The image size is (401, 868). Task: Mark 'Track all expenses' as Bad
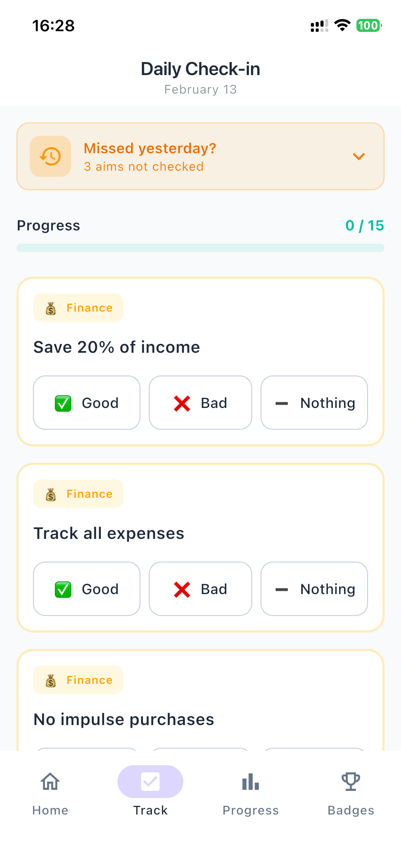click(200, 589)
